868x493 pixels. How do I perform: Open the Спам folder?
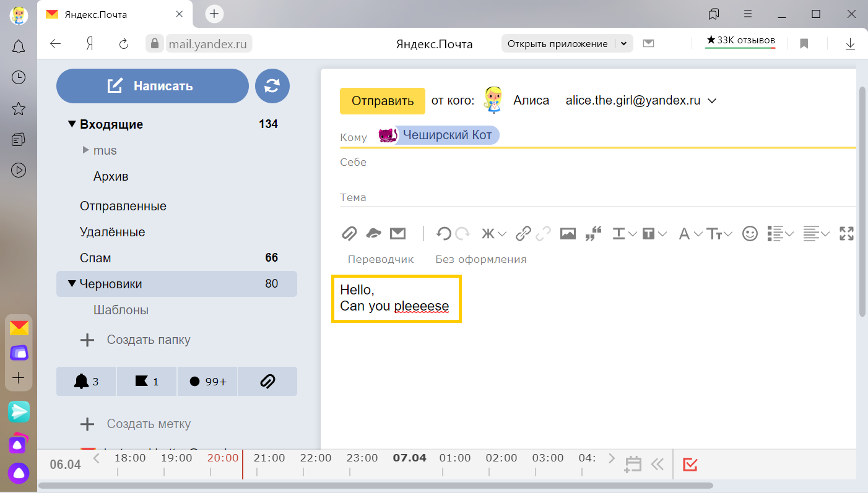(x=95, y=258)
